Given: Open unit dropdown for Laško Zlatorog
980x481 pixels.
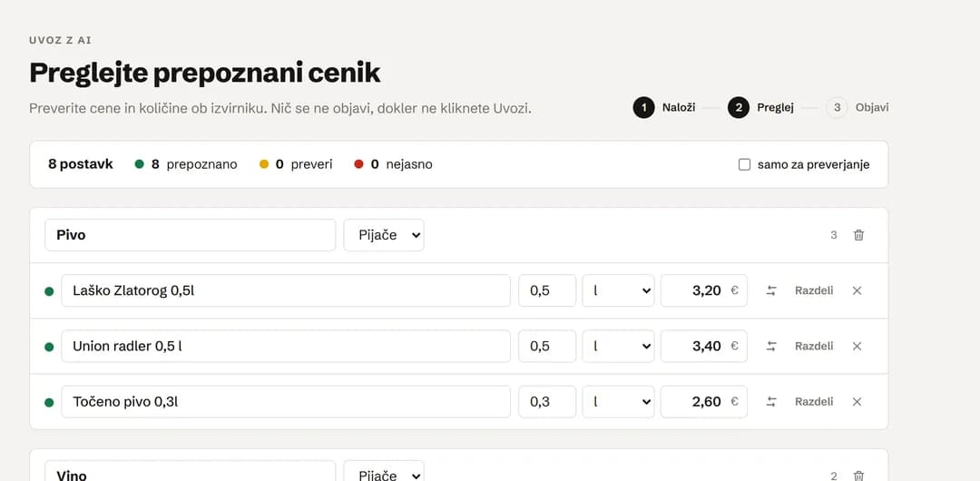Looking at the screenshot, I should 618,290.
